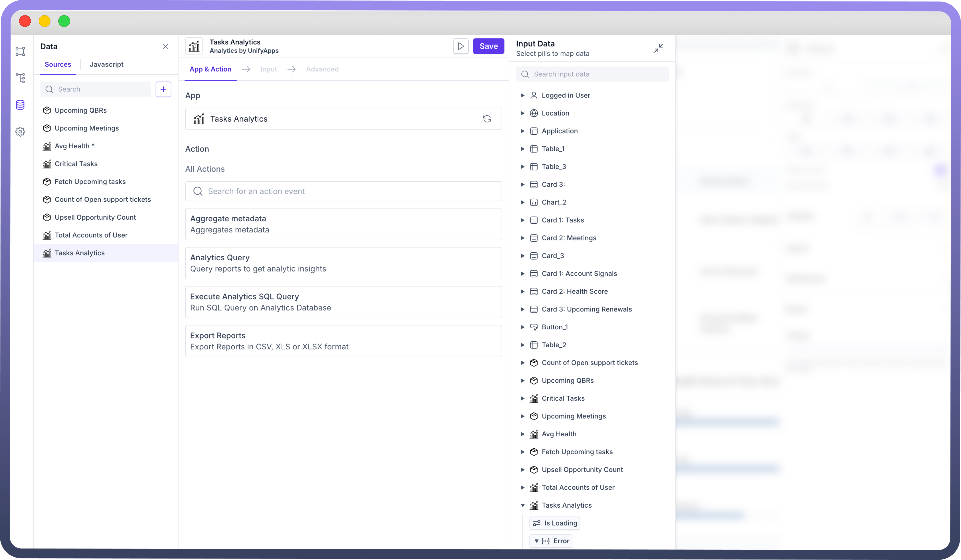Click the plus button to add a data source
This screenshot has height=560, width=961.
tap(163, 89)
